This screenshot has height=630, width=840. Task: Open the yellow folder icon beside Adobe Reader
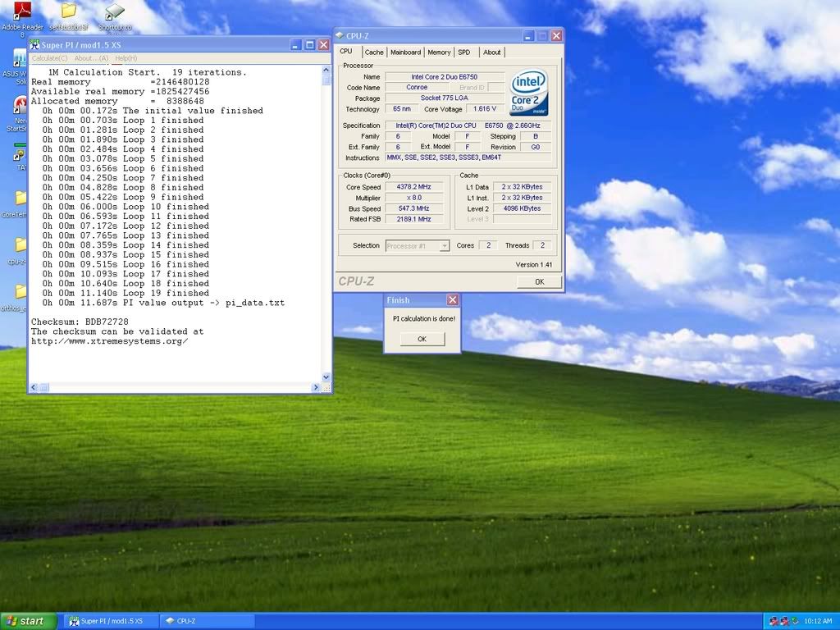69,11
